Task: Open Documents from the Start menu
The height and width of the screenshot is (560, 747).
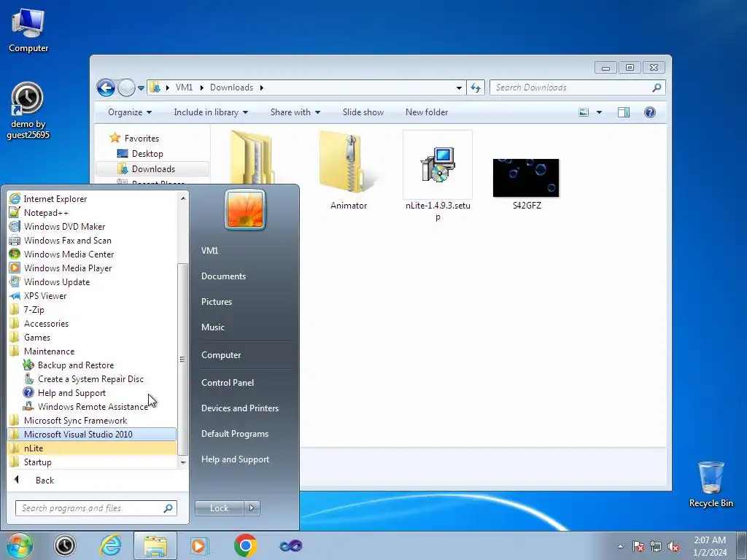Action: point(223,276)
